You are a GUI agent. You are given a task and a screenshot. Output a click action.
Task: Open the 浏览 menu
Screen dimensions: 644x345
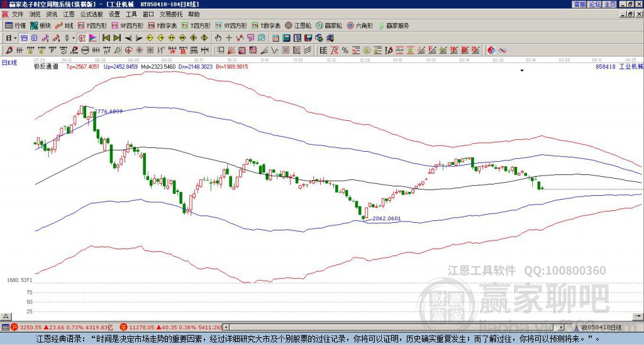tap(35, 14)
